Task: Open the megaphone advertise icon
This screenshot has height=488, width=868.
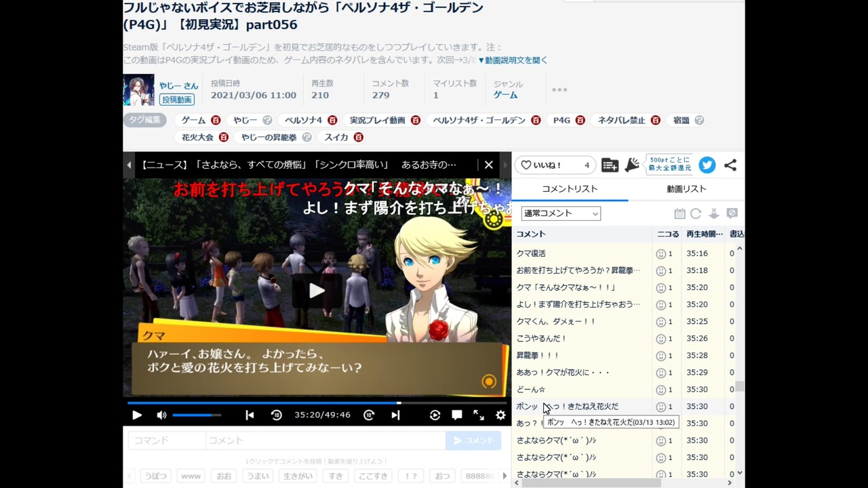Action: (631, 165)
